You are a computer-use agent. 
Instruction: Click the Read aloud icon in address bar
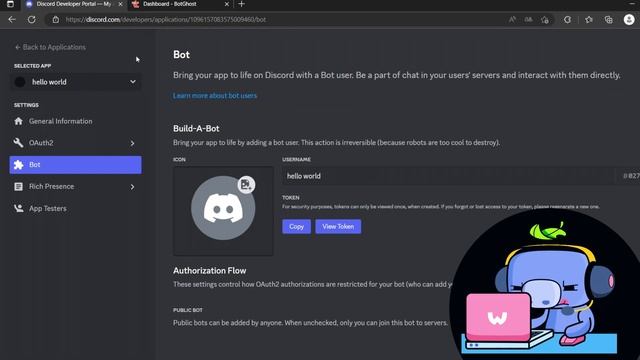(512, 20)
